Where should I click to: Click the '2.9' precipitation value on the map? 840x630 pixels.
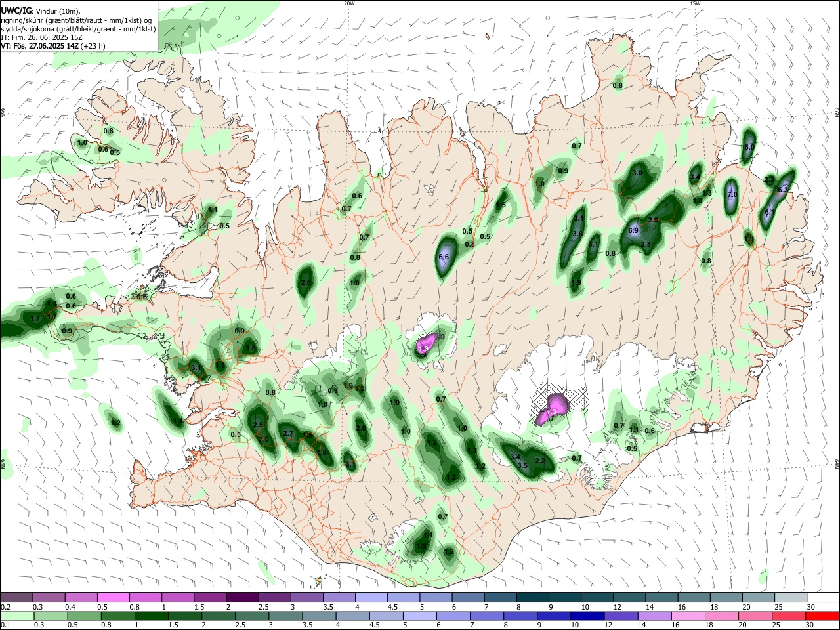point(653,220)
